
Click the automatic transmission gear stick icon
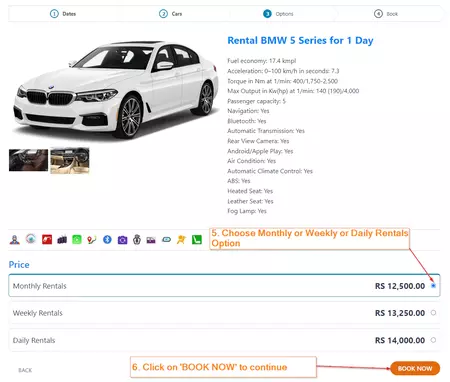137,239
